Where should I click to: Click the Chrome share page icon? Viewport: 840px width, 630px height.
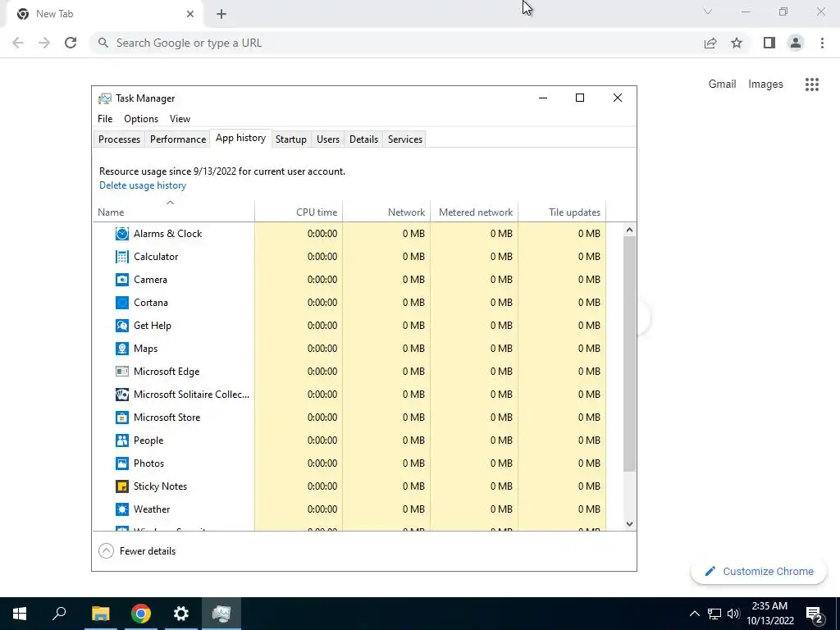(710, 43)
